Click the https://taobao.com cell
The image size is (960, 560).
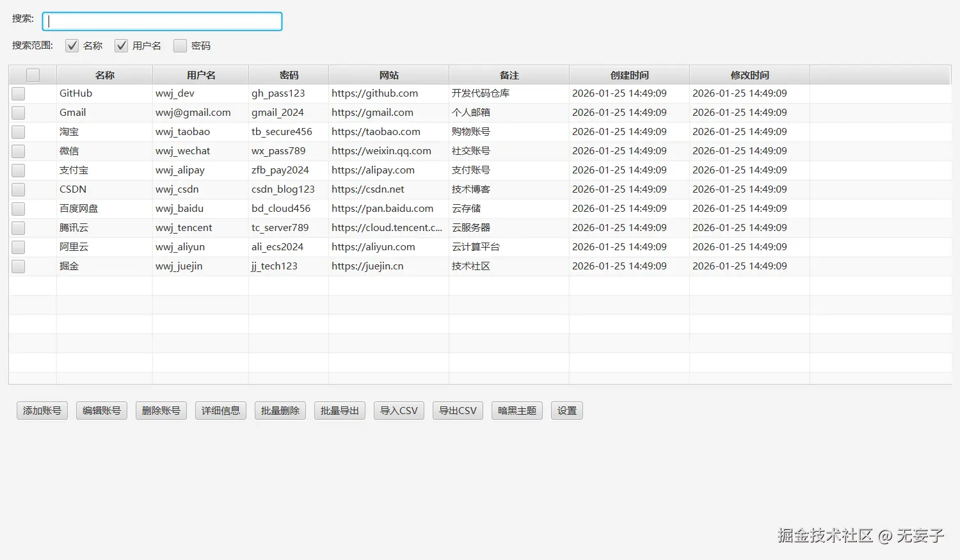click(x=389, y=132)
